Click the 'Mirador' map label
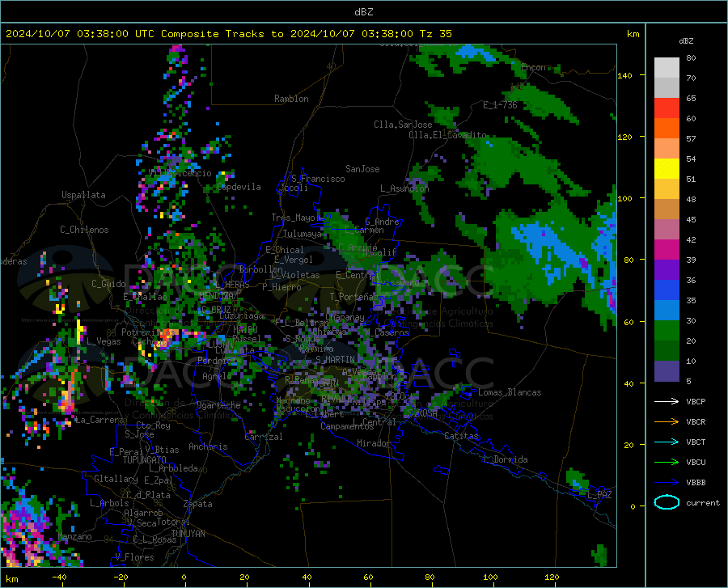The width and height of the screenshot is (728, 588). pos(374,443)
